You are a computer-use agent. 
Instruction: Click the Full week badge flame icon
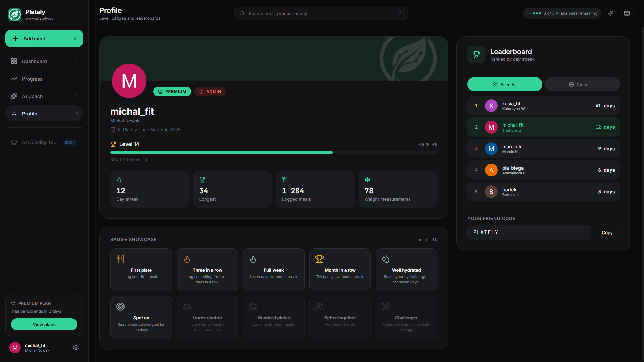pyautogui.click(x=253, y=259)
